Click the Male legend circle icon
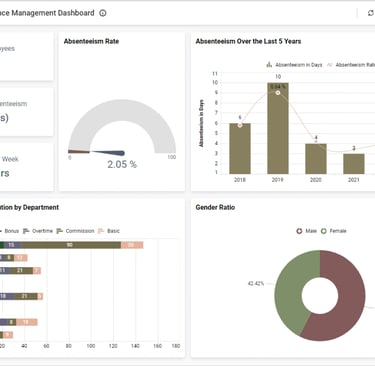Viewport: 375px width, 366px height. (x=299, y=231)
